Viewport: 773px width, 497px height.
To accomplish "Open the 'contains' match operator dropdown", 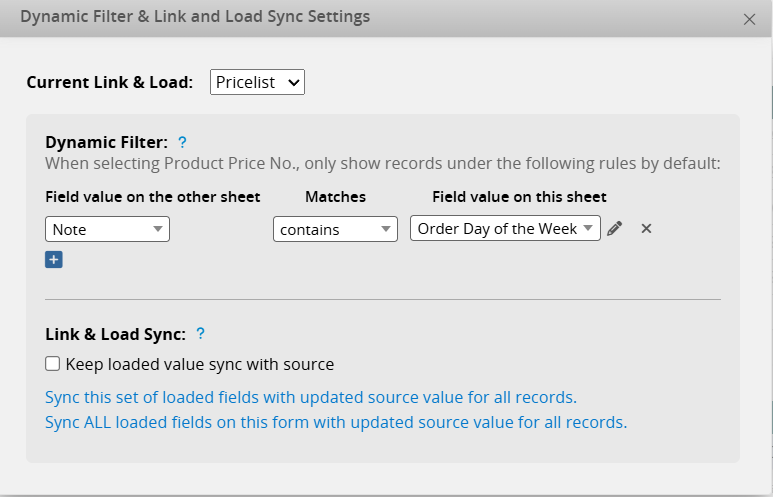I will pyautogui.click(x=335, y=229).
